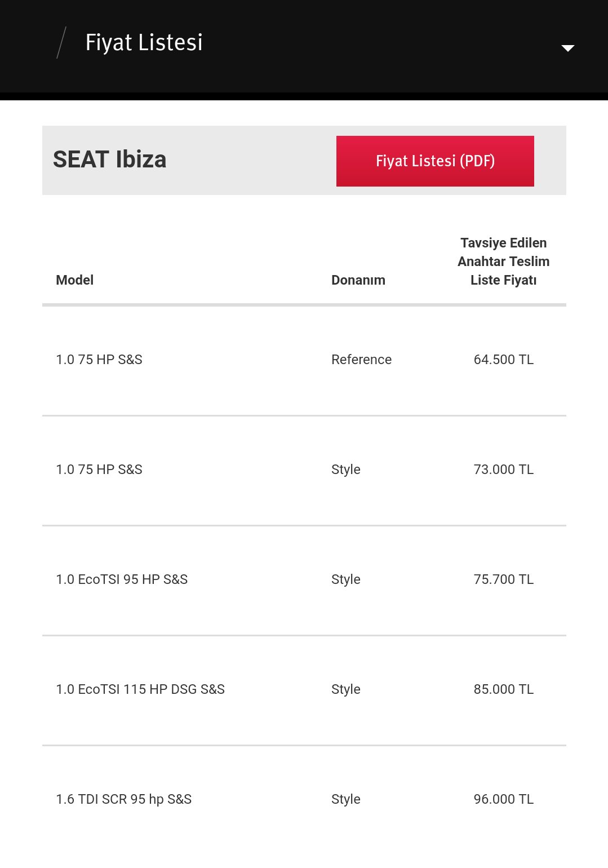The image size is (608, 868).
Task: Select the SEAT Ibiza heading
Action: pyautogui.click(x=110, y=160)
